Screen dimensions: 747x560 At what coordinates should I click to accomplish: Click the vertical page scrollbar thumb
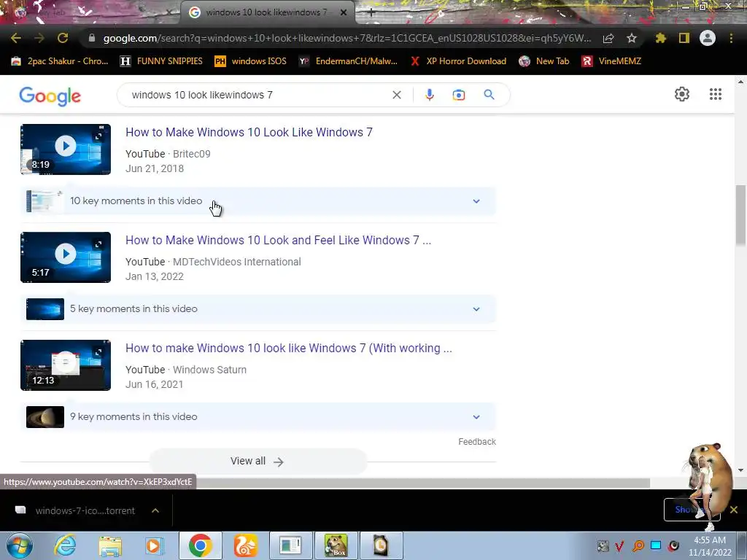tap(740, 215)
